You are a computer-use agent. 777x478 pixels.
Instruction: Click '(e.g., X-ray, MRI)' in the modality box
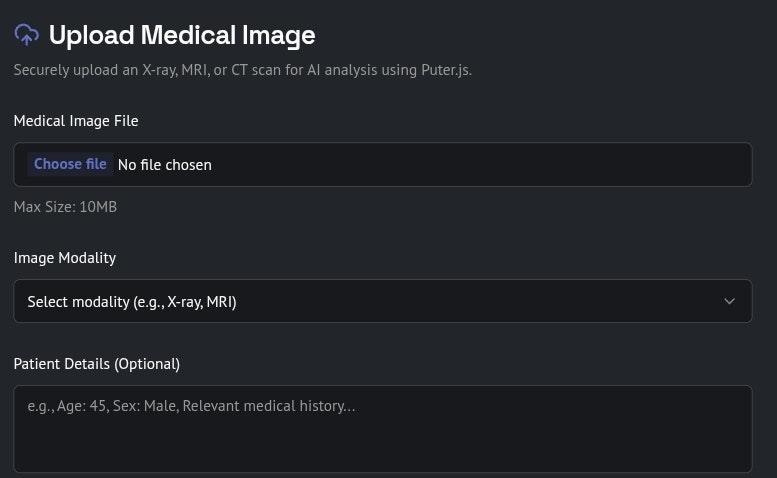click(x=185, y=301)
